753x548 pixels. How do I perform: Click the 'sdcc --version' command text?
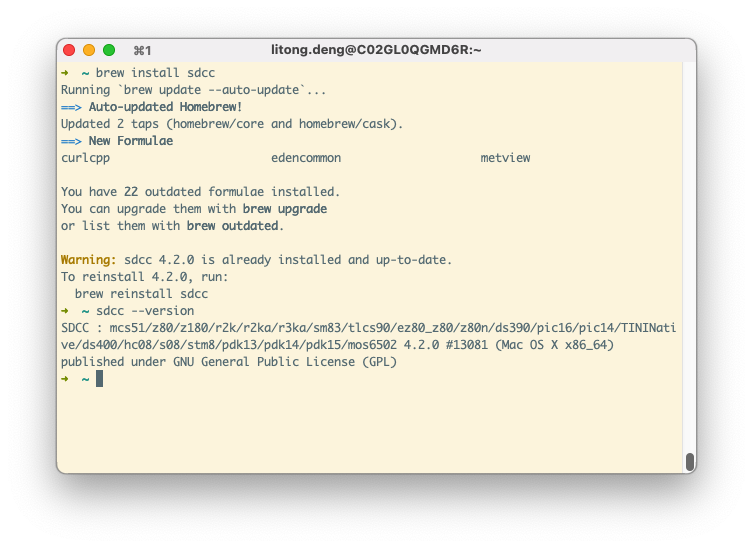coord(145,311)
